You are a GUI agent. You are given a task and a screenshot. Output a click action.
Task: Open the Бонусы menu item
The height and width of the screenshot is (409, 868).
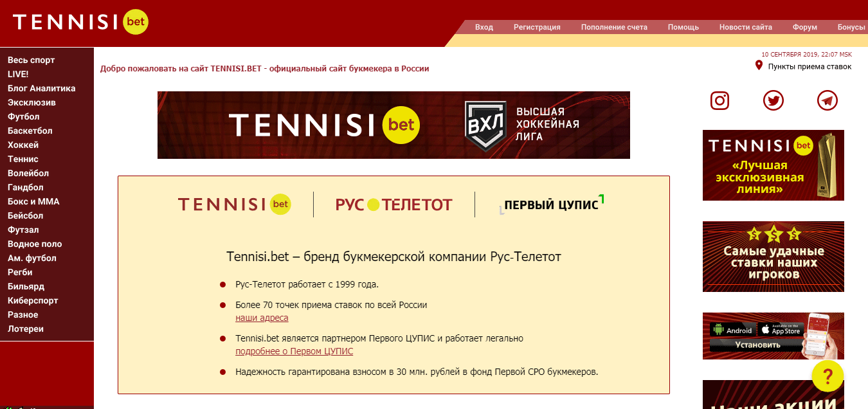(851, 27)
